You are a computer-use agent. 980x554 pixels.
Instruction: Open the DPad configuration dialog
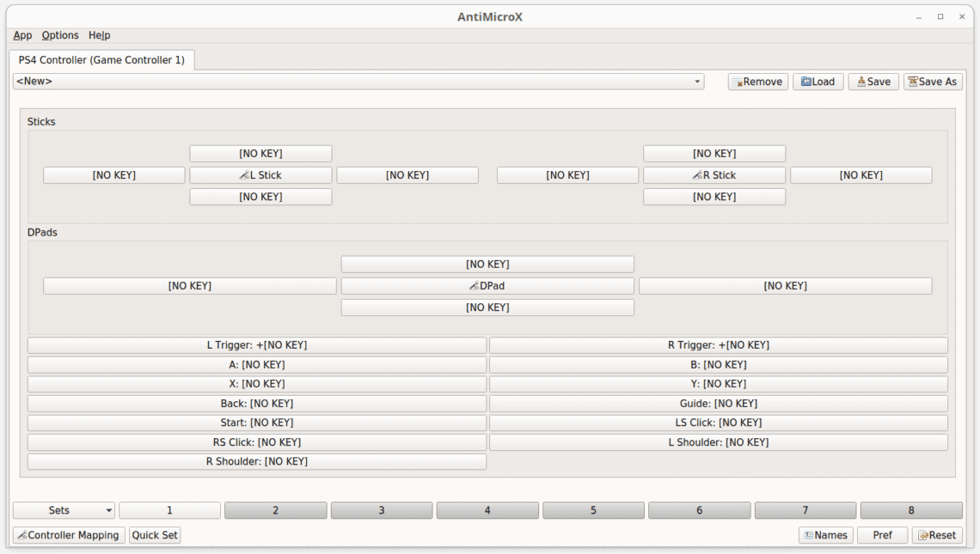point(487,285)
